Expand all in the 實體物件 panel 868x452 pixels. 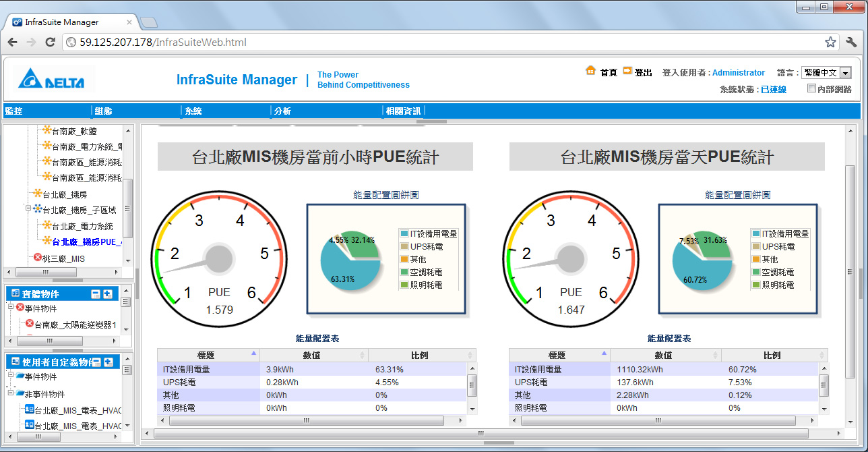(107, 294)
